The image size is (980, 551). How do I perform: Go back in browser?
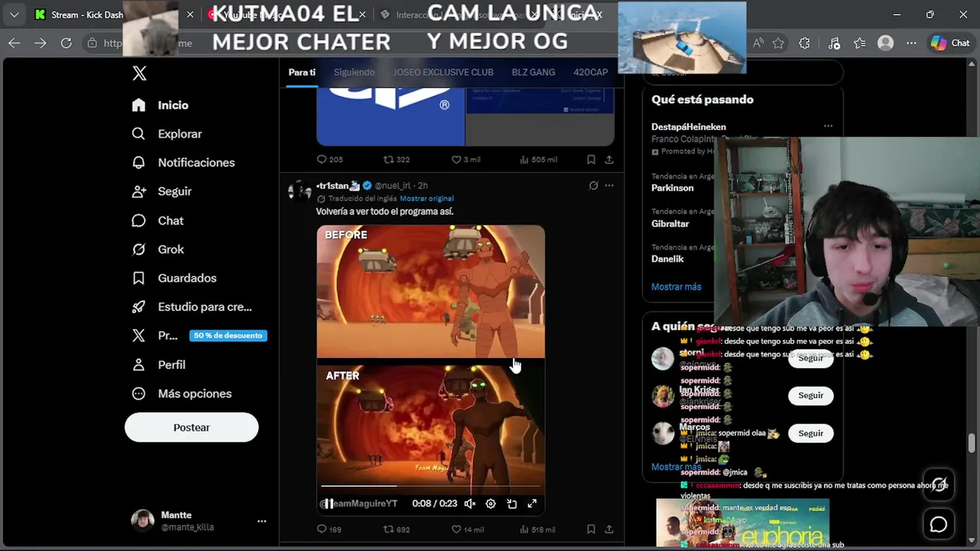coord(15,44)
